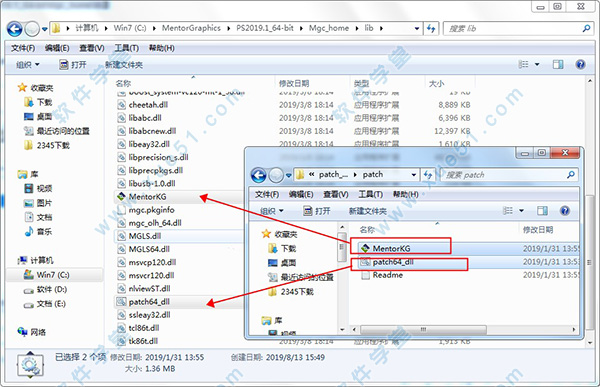Click refresh button in lib window address bar
The image size is (600, 387).
[x=431, y=28]
